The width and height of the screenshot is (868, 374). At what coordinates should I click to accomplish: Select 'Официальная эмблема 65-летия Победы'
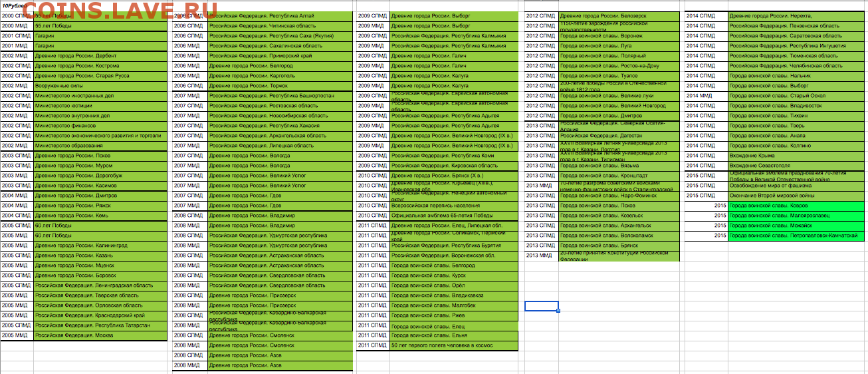tap(454, 216)
